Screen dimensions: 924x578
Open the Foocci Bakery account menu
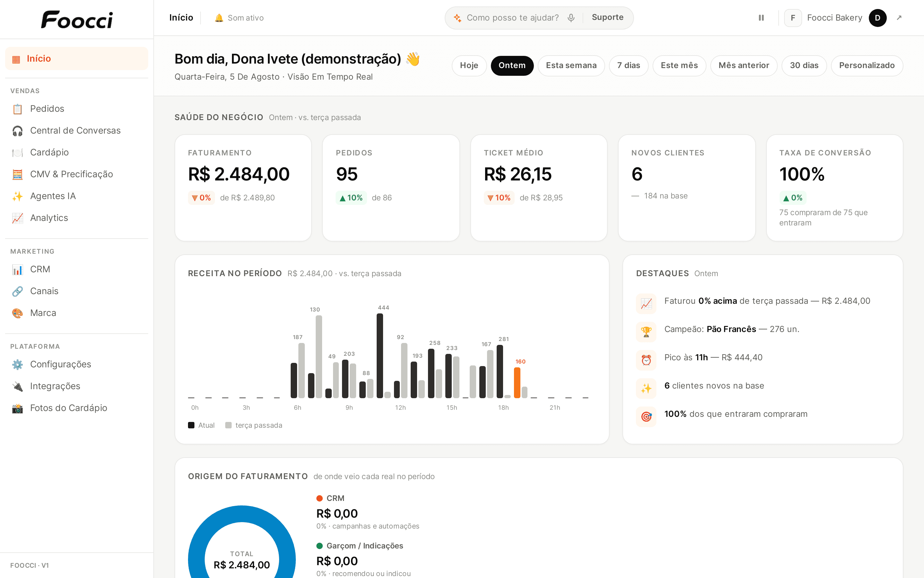(835, 18)
